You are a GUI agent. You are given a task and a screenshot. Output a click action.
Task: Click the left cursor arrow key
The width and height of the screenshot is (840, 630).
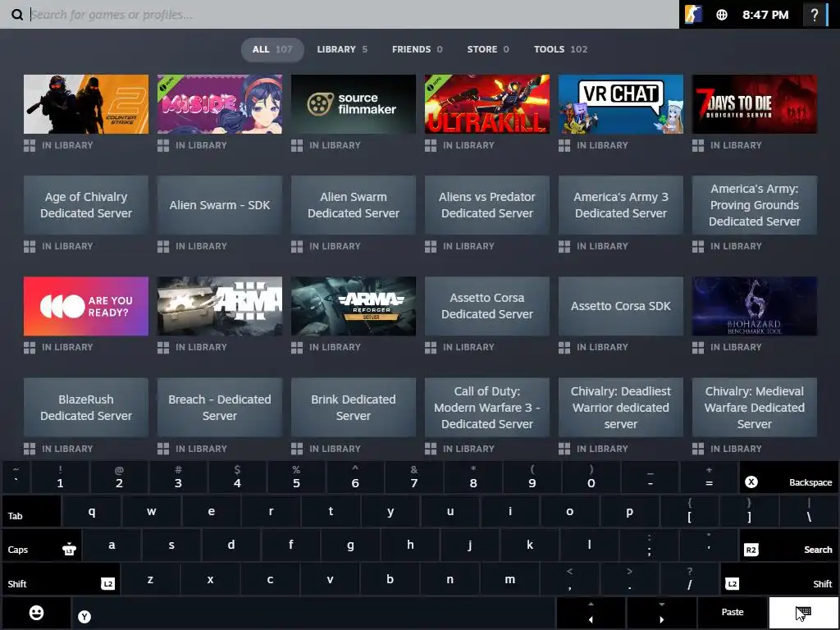point(591,612)
